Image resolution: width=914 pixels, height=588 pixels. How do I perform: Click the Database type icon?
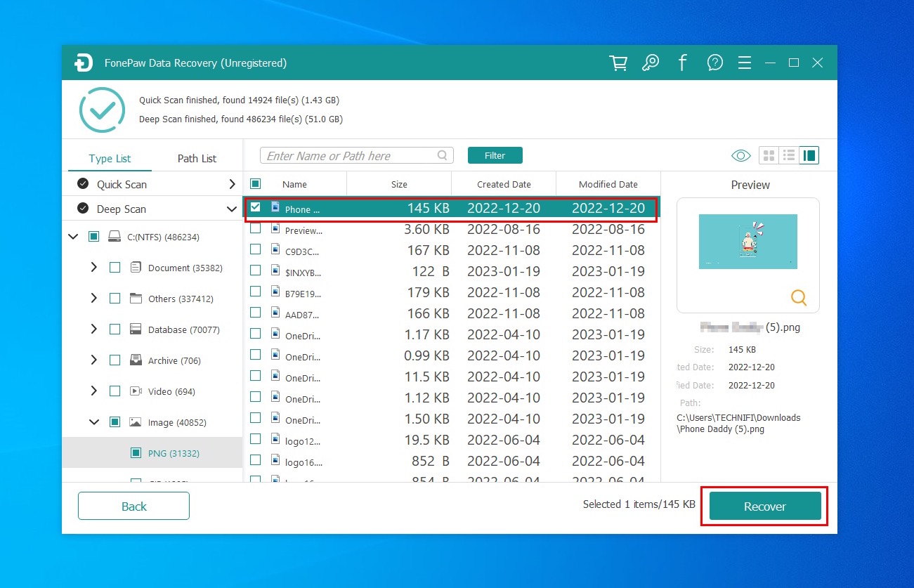(136, 329)
